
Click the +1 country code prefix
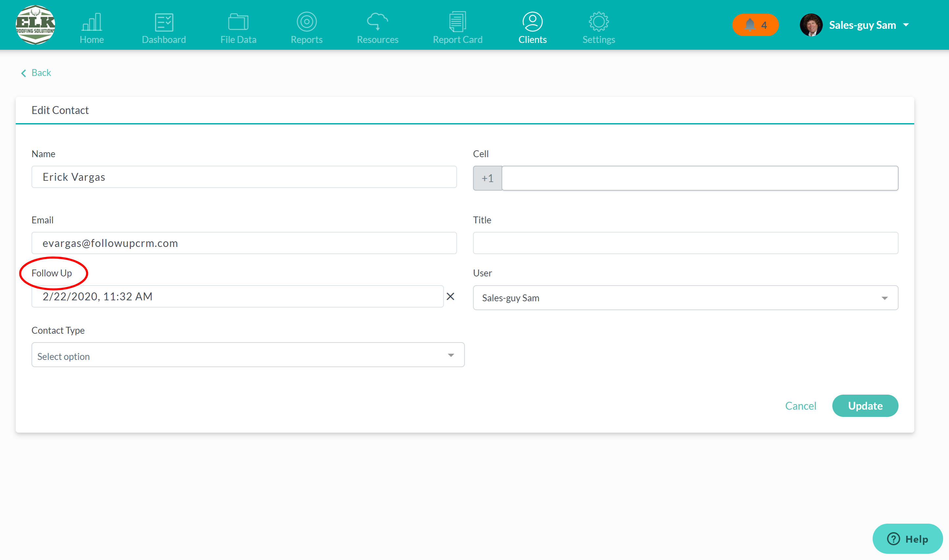click(x=487, y=178)
